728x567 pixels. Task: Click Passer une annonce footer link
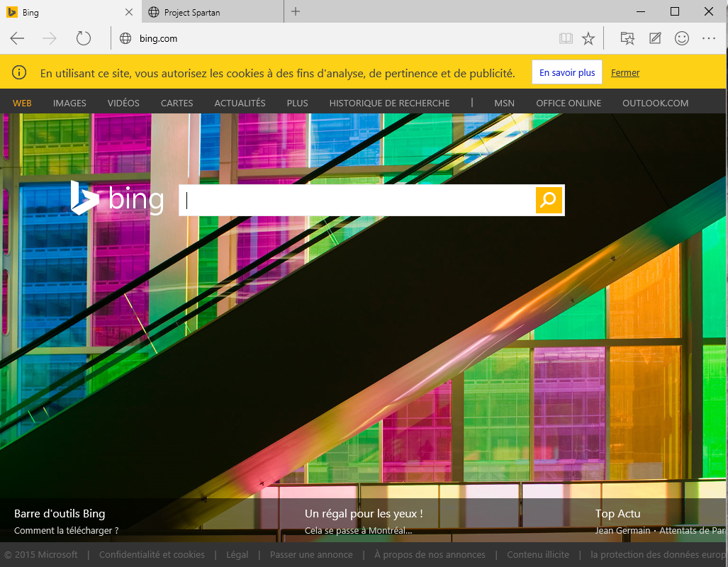[311, 554]
